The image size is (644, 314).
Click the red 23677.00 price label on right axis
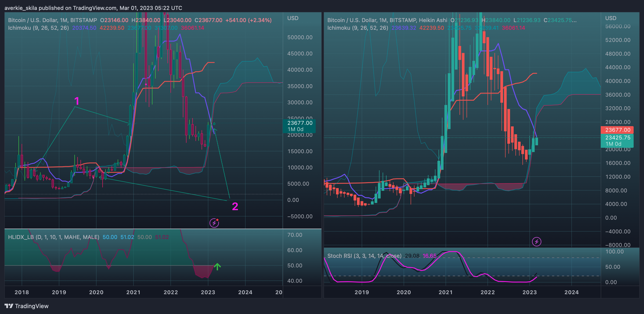point(617,130)
